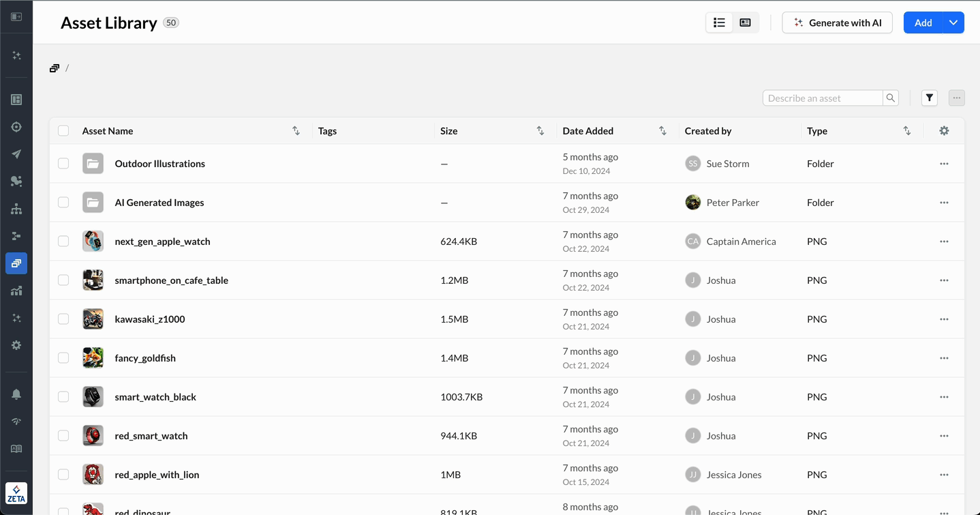
Task: Open sidebar settings gear icon
Action: (16, 345)
